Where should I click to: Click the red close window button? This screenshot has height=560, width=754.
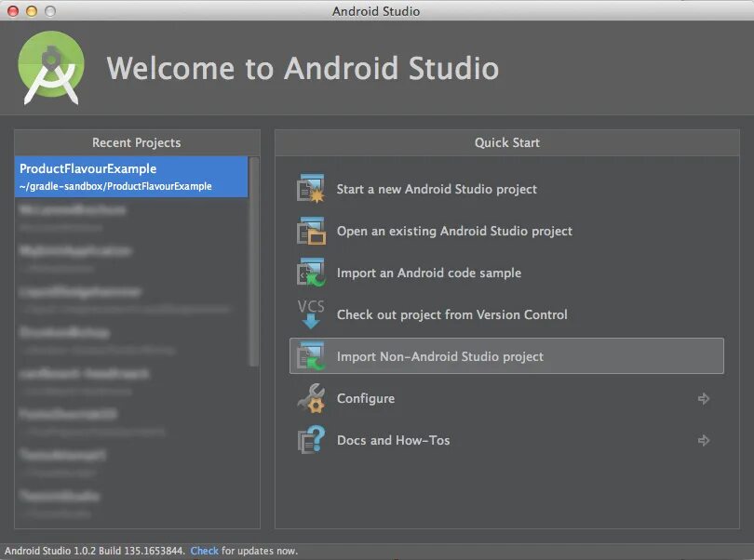tap(13, 11)
